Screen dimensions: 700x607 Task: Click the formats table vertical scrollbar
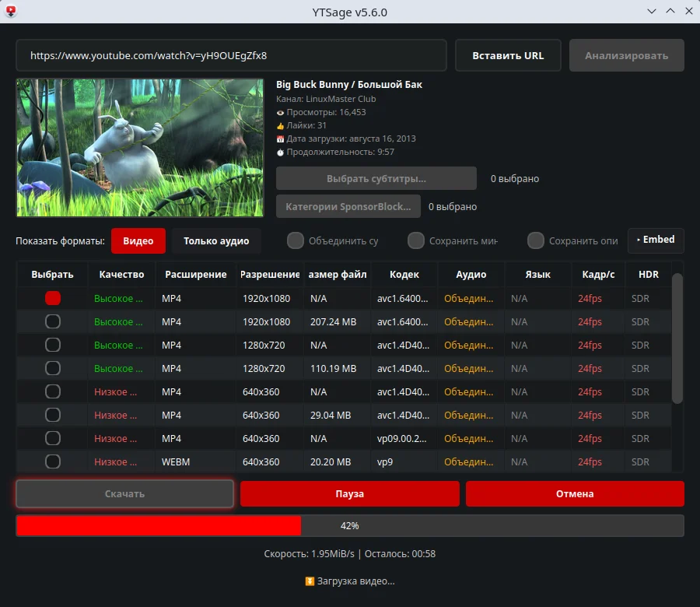coord(677,338)
